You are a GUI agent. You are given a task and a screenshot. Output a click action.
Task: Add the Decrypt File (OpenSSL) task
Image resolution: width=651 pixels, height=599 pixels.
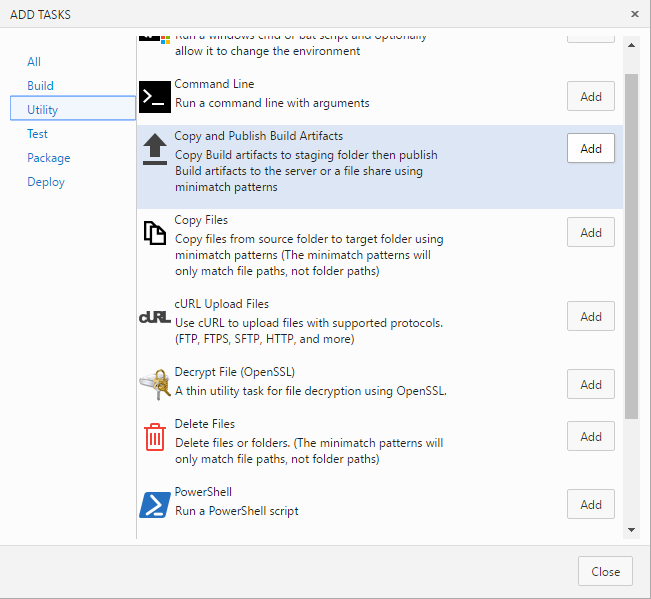coord(591,384)
